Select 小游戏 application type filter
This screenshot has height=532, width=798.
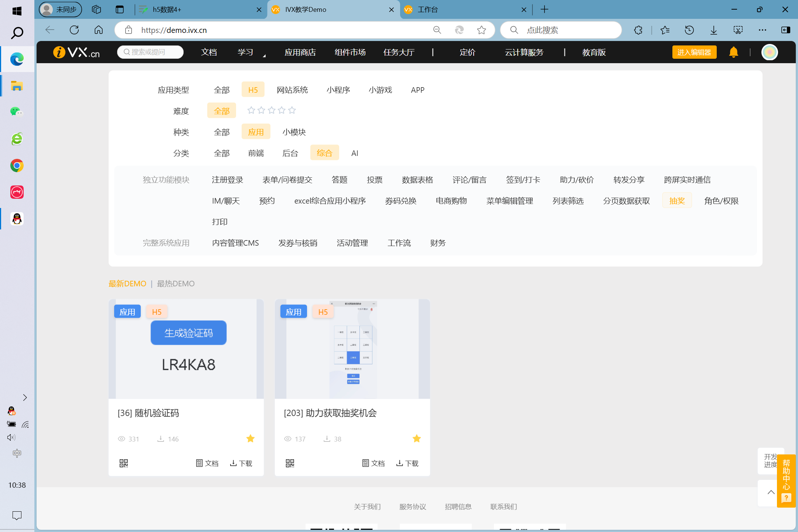[380, 90]
